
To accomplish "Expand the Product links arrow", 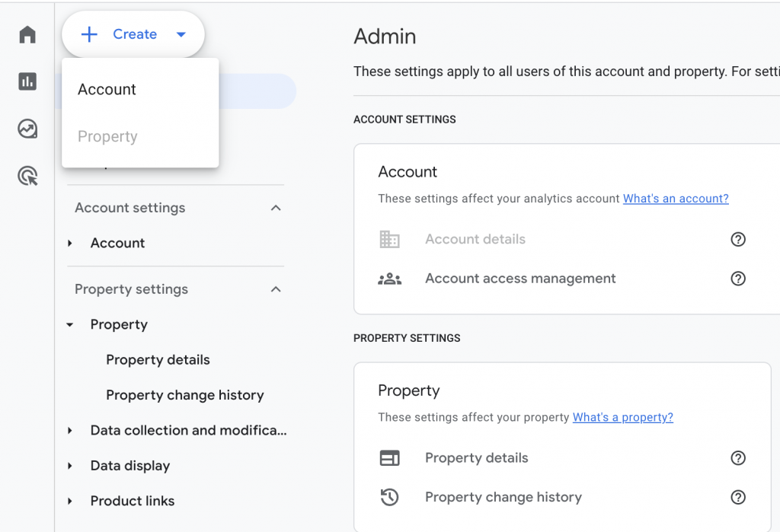I will pos(70,501).
